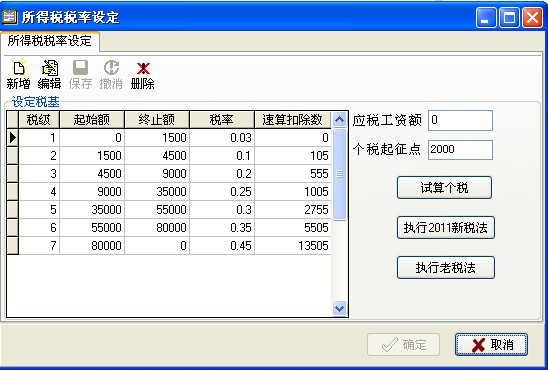Image resolution: width=548 pixels, height=370 pixels.
Task: Select row selector for tax level 6
Action: point(13,227)
